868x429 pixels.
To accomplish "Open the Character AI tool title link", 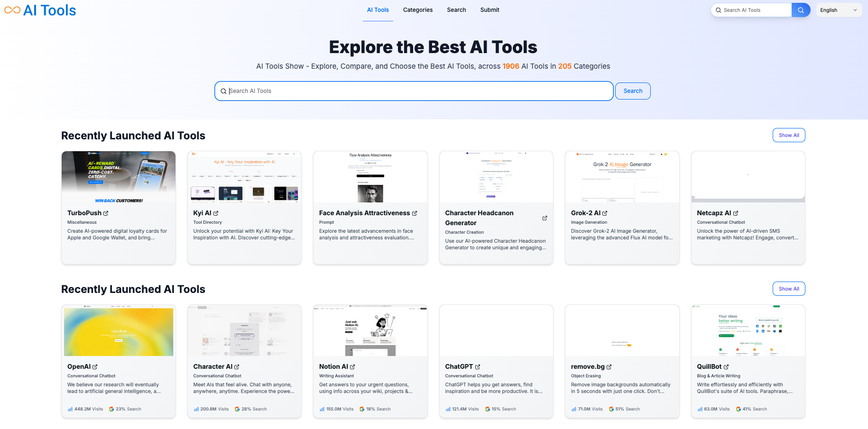I will click(x=213, y=367).
